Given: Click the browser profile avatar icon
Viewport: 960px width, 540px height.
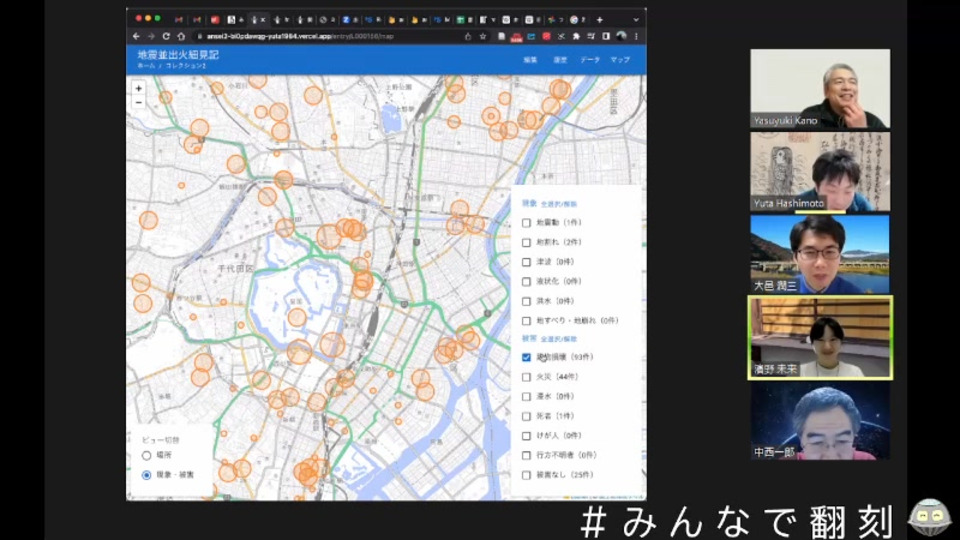Looking at the screenshot, I should (621, 36).
